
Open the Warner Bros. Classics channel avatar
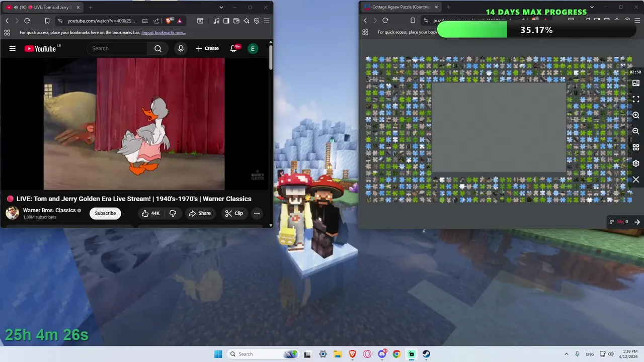[x=13, y=213]
